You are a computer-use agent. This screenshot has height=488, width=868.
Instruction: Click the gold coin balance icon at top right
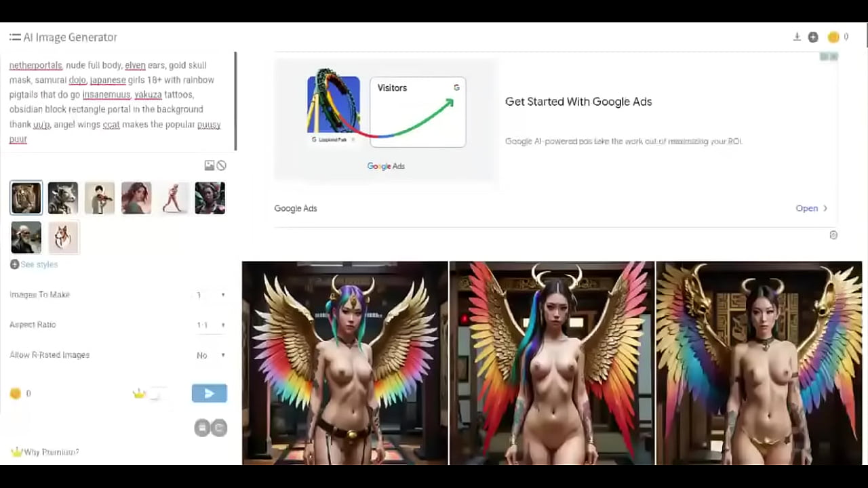click(x=833, y=37)
